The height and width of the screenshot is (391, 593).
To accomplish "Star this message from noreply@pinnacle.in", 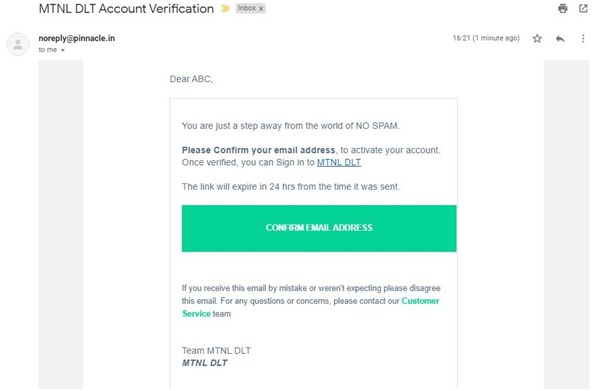I will tap(537, 38).
